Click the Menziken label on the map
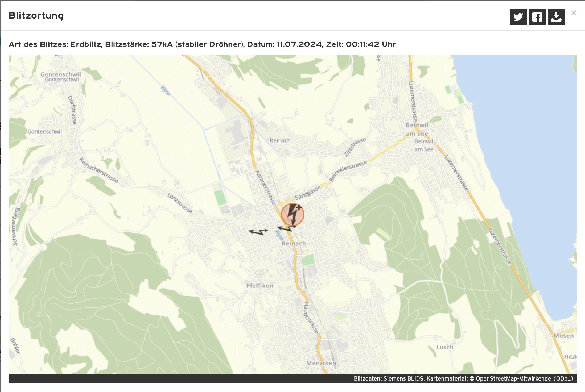 pos(321,363)
